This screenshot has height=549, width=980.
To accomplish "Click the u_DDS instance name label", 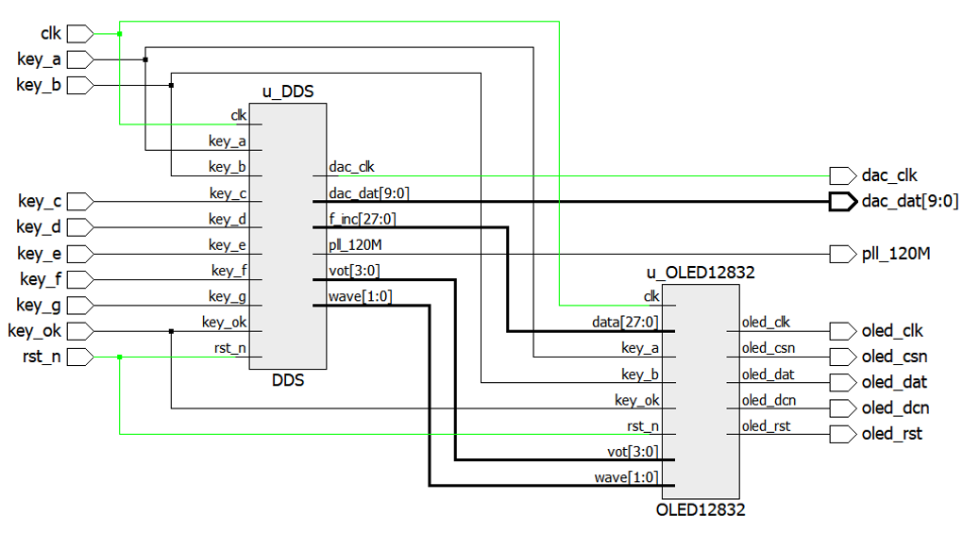I will 288,91.
